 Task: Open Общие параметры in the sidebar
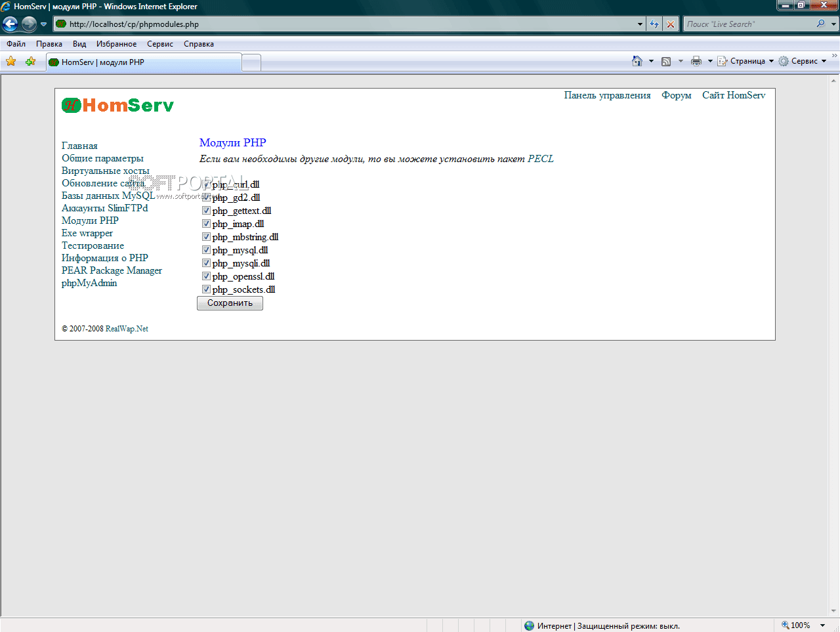click(102, 158)
